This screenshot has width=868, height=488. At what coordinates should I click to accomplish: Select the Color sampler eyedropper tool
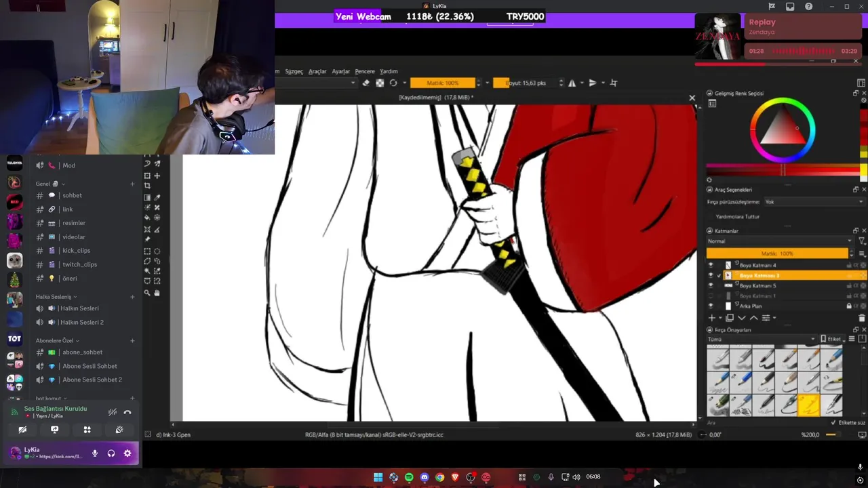[x=157, y=197]
